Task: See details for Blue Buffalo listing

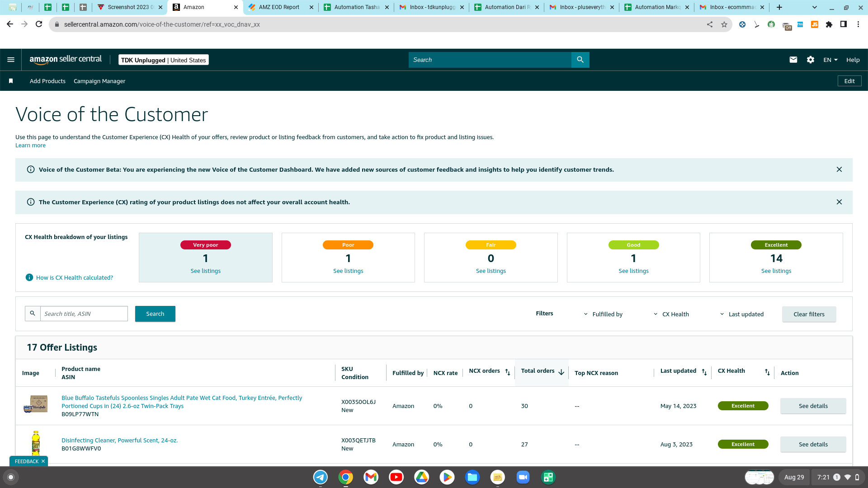Action: point(813,406)
